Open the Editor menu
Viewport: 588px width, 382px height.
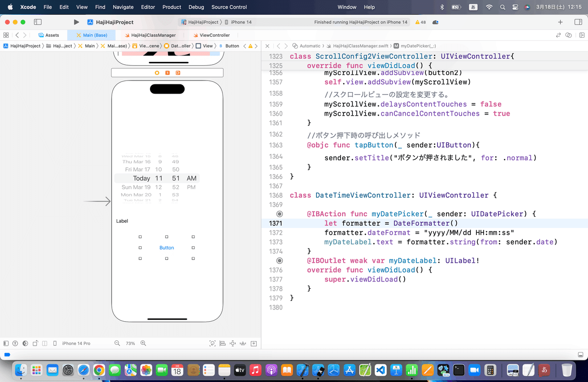148,7
